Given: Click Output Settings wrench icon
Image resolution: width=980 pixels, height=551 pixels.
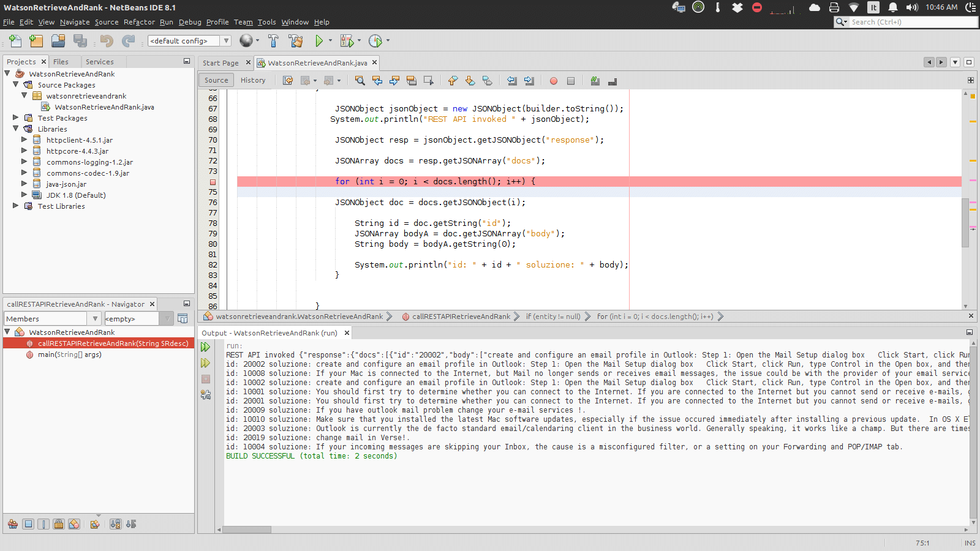Looking at the screenshot, I should pos(206,395).
